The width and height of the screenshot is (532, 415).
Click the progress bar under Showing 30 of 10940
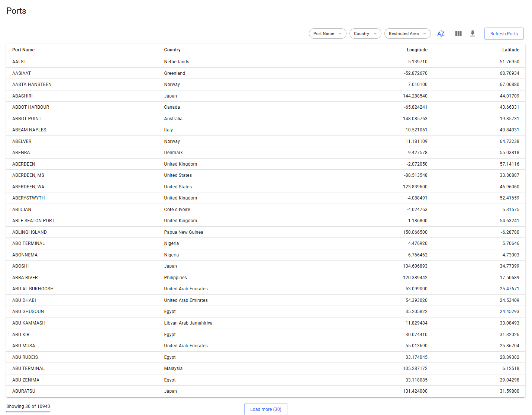[28, 412]
